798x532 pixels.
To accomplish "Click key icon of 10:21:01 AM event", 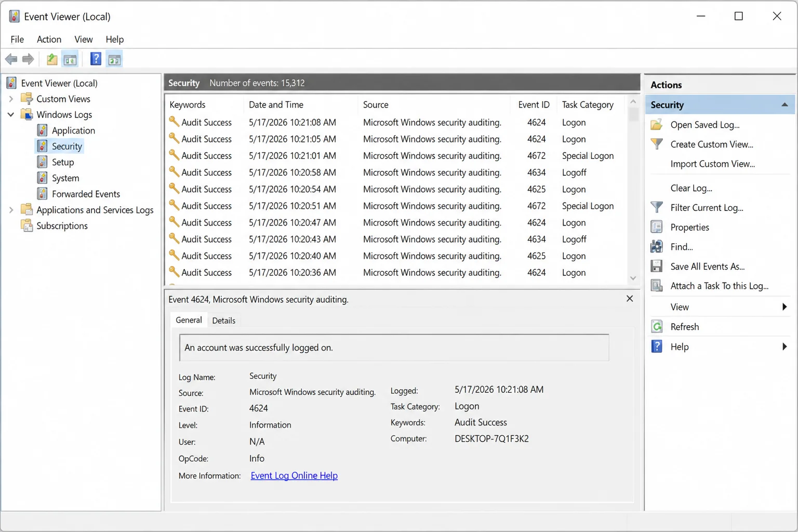I will point(174,155).
